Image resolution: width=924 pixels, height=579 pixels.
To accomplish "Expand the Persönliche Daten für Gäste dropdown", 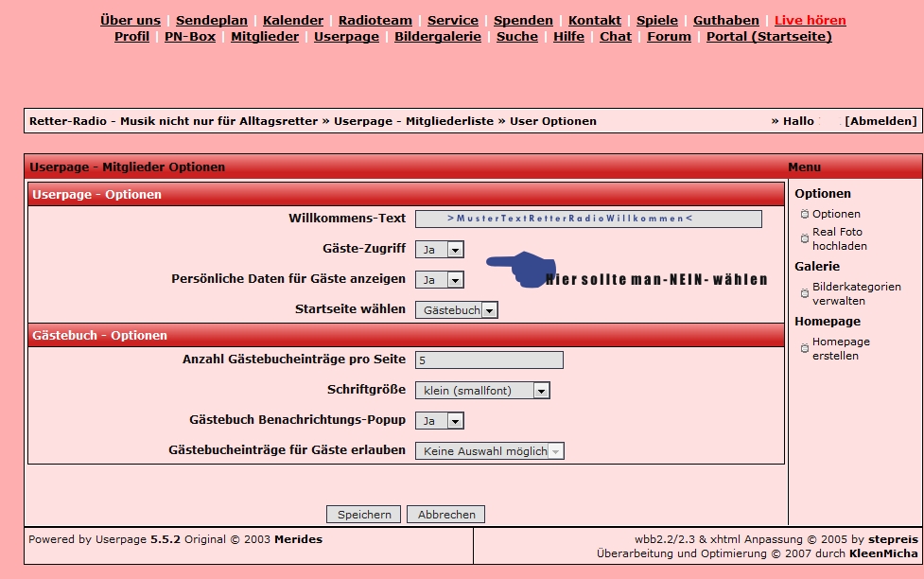I will [x=440, y=280].
